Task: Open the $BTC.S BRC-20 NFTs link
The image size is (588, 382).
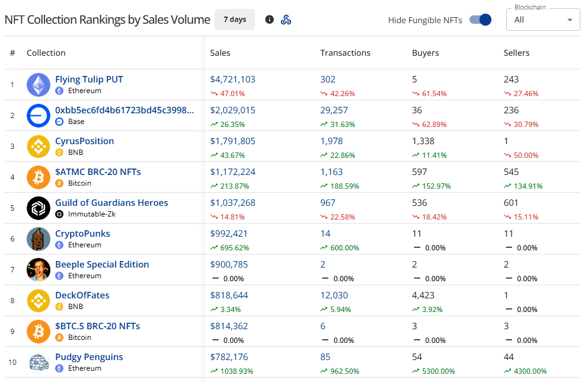Action: tap(98, 326)
